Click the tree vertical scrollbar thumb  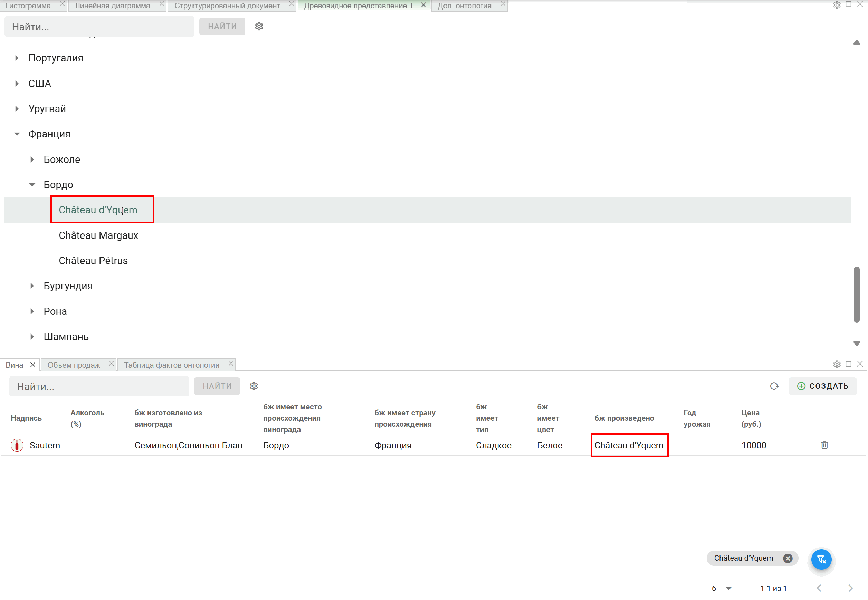point(856,295)
